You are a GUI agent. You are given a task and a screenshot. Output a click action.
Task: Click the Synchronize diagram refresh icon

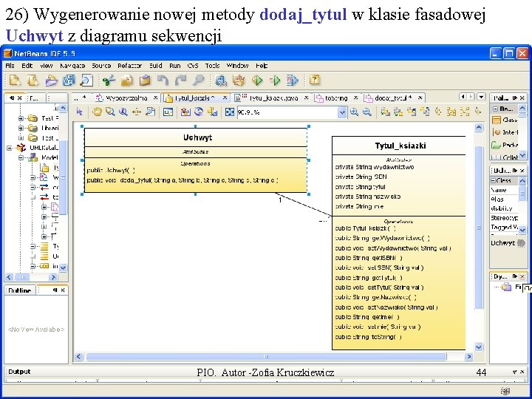[199, 112]
